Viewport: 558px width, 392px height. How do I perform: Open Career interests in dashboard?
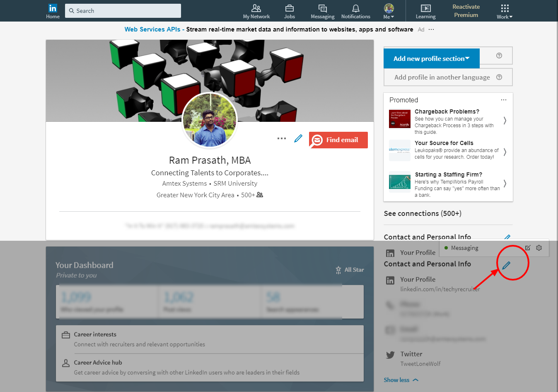click(x=210, y=339)
